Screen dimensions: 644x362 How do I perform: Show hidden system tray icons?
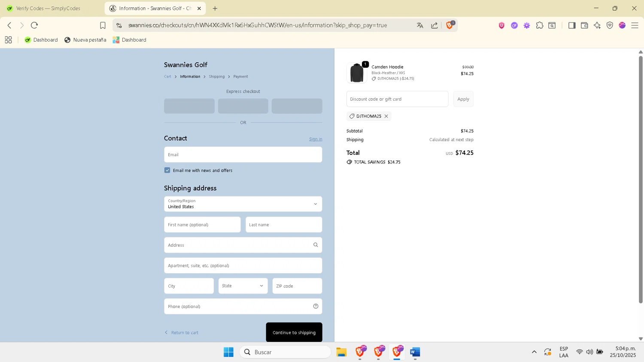coord(534,352)
